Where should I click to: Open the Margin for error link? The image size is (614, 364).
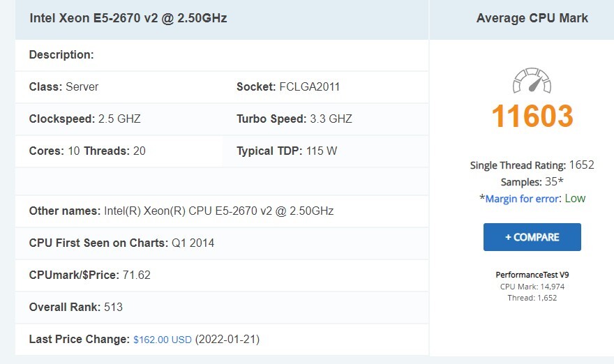(x=522, y=199)
